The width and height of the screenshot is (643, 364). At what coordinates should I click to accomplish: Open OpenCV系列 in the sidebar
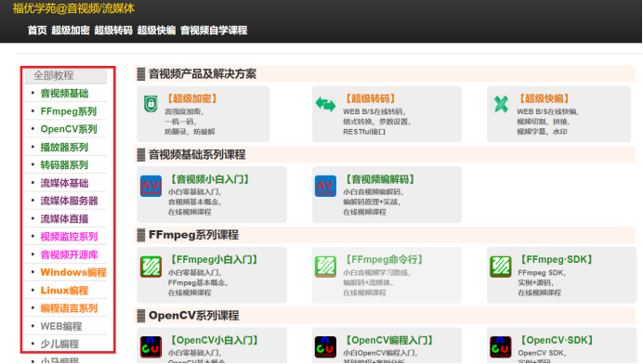pyautogui.click(x=69, y=129)
